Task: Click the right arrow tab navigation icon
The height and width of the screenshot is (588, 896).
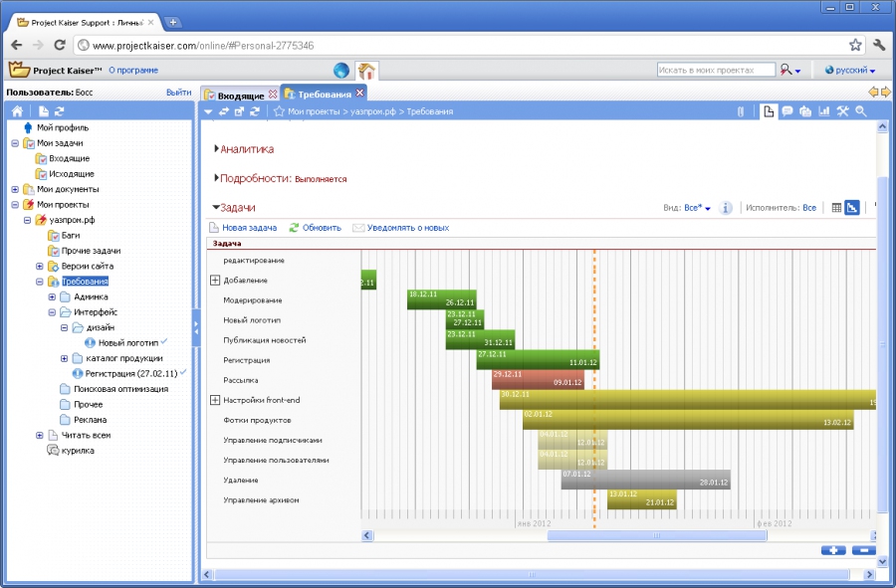Action: (886, 93)
